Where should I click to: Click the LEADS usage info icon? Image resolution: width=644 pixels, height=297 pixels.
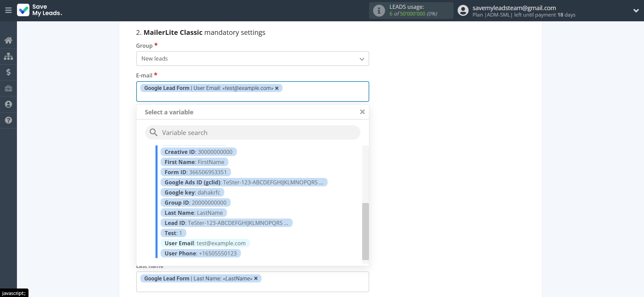pos(379,10)
